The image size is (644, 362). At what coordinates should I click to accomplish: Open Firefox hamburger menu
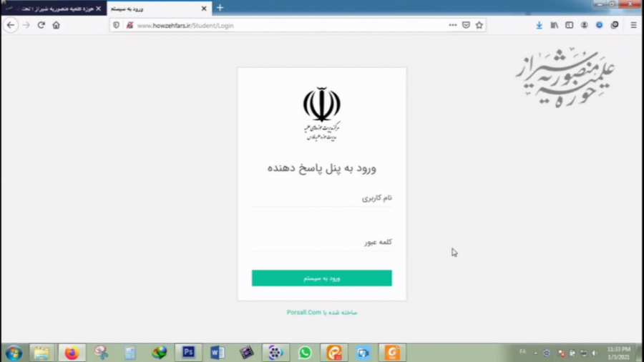[x=634, y=25]
